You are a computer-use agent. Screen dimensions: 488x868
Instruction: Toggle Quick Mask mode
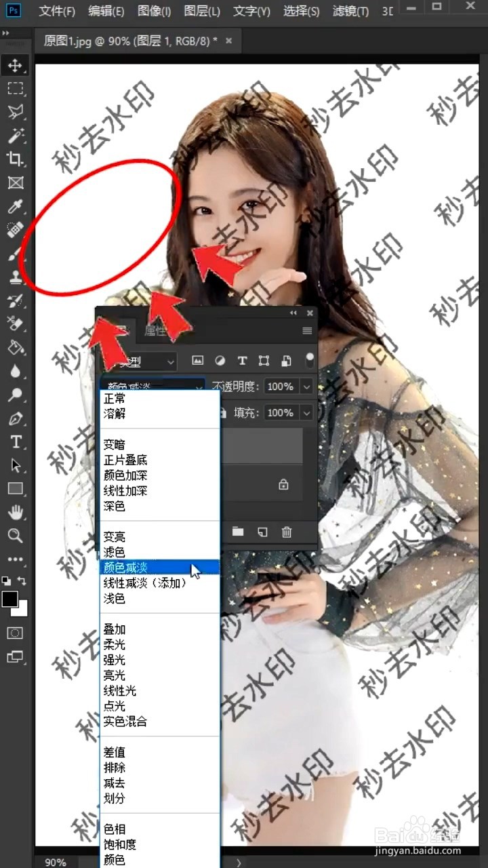pos(15,633)
